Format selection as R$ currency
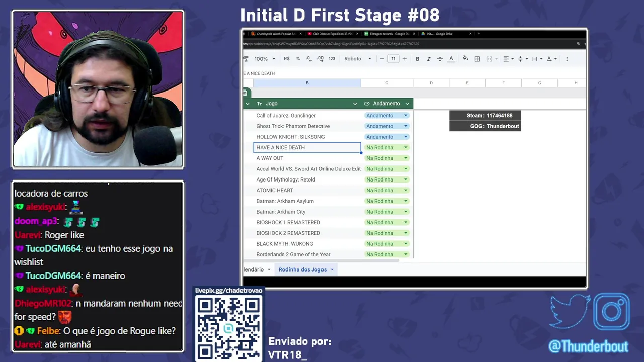Viewport: 644px width, 362px height. click(x=286, y=59)
